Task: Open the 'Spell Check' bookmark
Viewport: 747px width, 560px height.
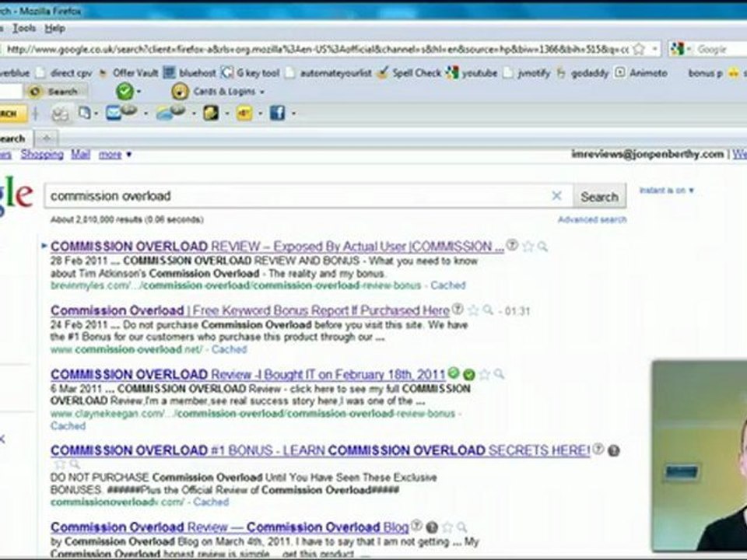Action: 409,73
